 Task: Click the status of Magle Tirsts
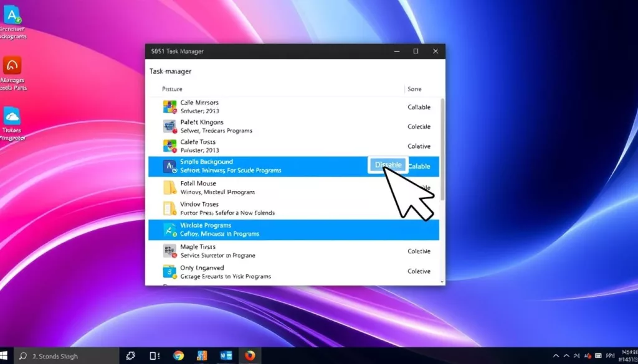(419, 251)
